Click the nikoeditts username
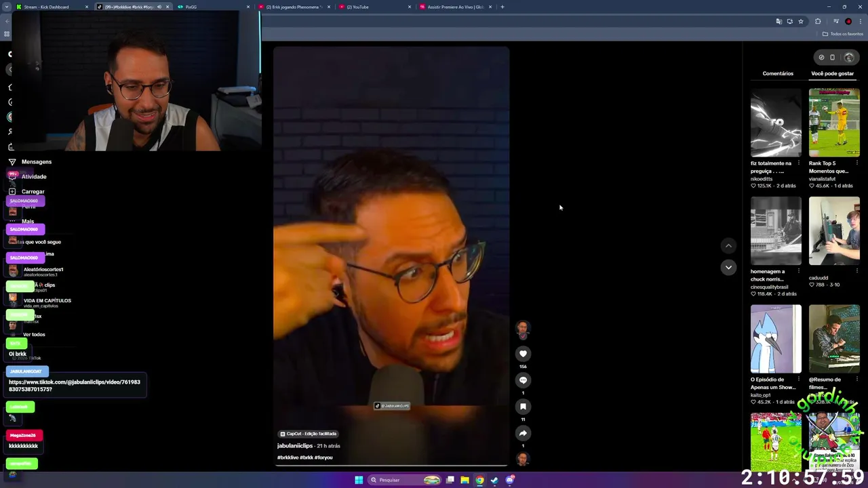This screenshot has height=488, width=868. pyautogui.click(x=762, y=179)
